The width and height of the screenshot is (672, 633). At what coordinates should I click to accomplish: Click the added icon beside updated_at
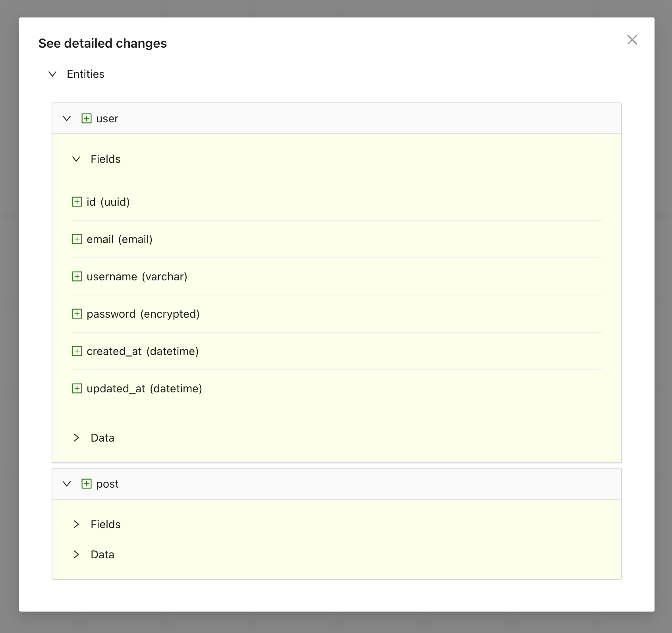click(x=77, y=389)
